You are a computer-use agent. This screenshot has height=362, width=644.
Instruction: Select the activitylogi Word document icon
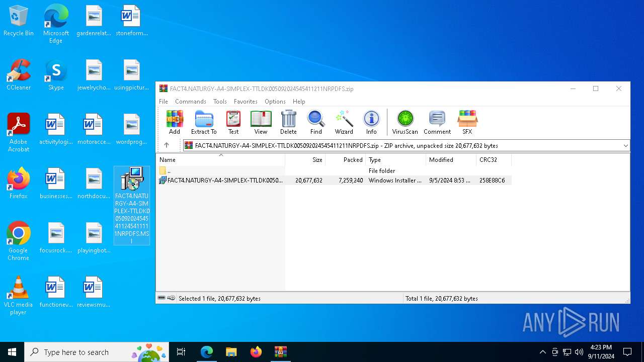[56, 129]
